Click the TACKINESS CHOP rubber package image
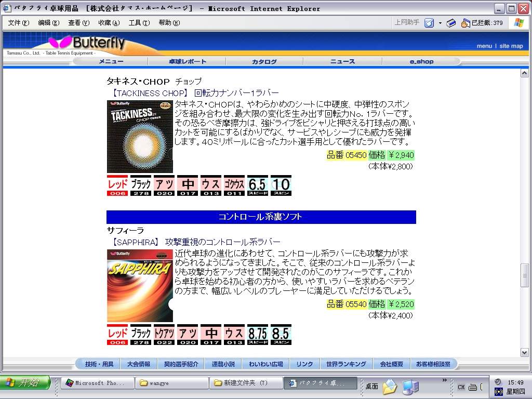Image resolution: width=532 pixels, height=399 pixels. [140, 137]
